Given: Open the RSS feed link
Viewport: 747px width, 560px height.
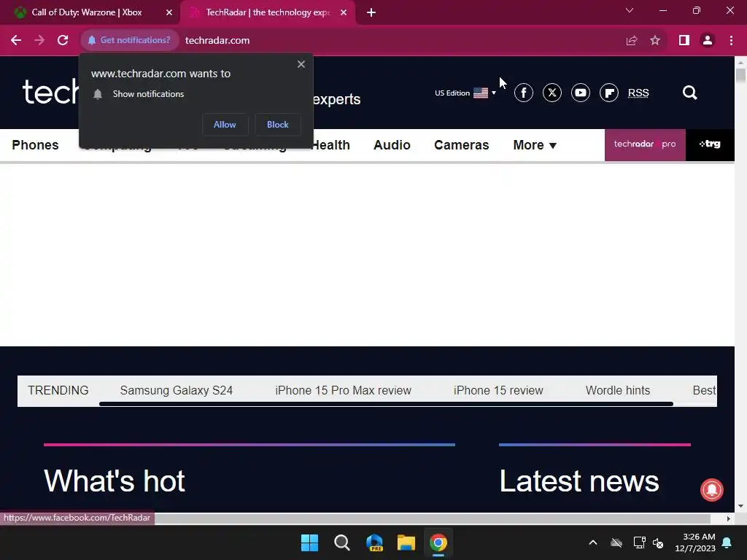Looking at the screenshot, I should pos(638,93).
